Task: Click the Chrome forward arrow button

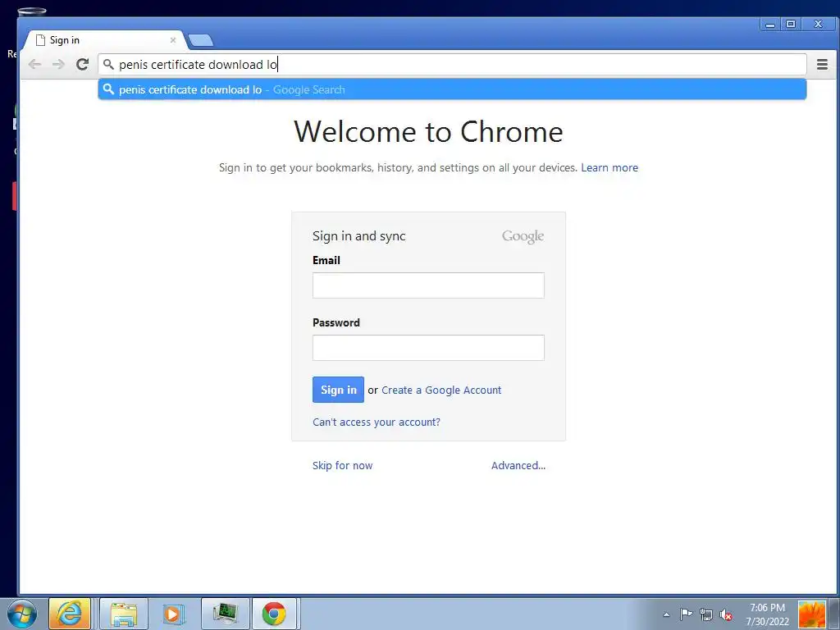Action: (58, 65)
